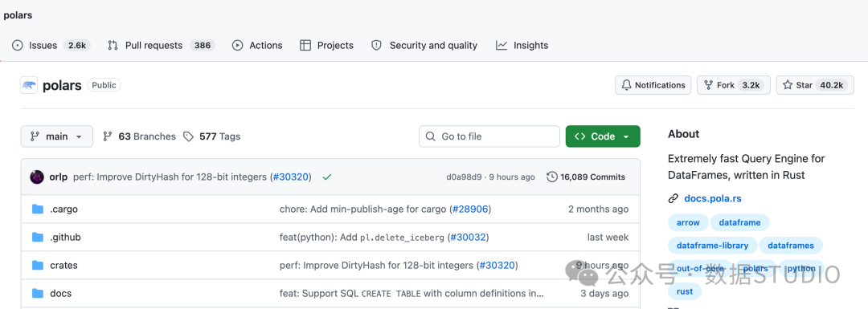Image resolution: width=868 pixels, height=309 pixels.
Task: View the 577 Tags link
Action: [x=212, y=136]
